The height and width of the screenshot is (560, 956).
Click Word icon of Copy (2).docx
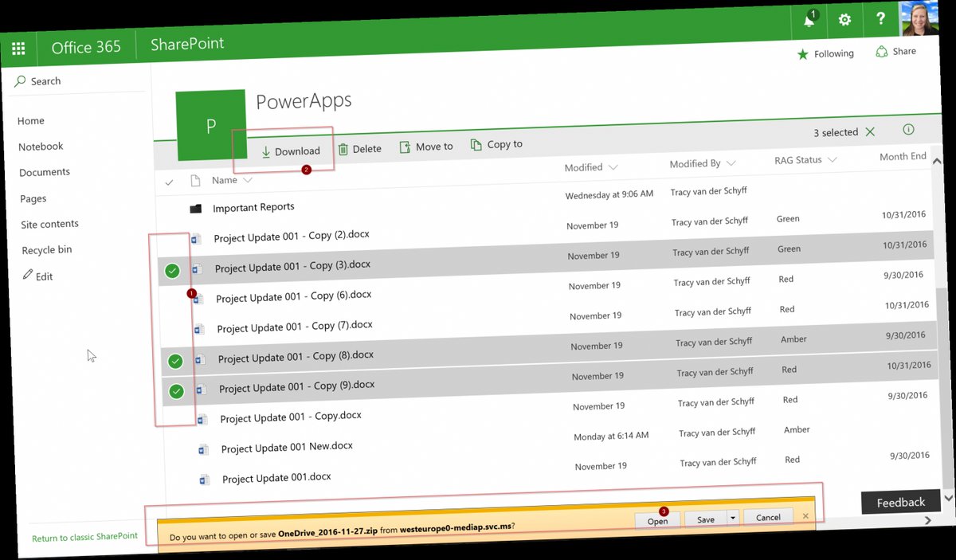(197, 239)
